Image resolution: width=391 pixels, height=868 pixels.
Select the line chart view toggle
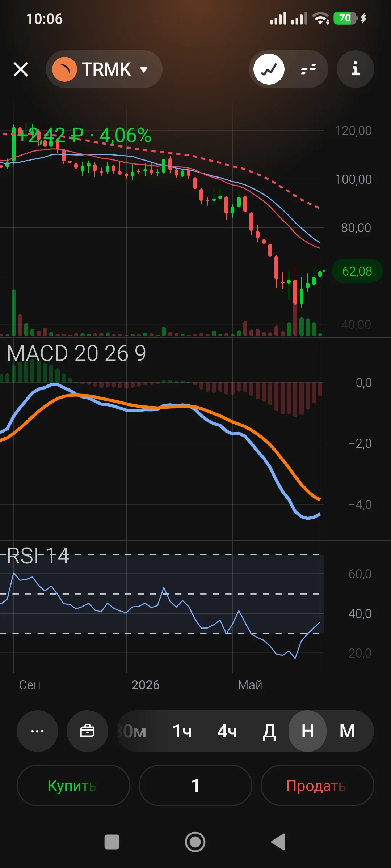pos(269,69)
